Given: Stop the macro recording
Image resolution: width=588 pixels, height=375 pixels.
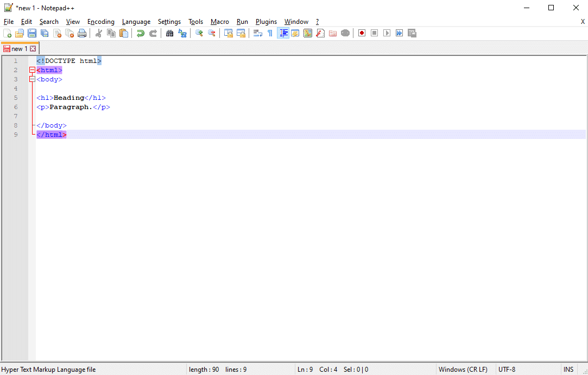Looking at the screenshot, I should tap(374, 33).
